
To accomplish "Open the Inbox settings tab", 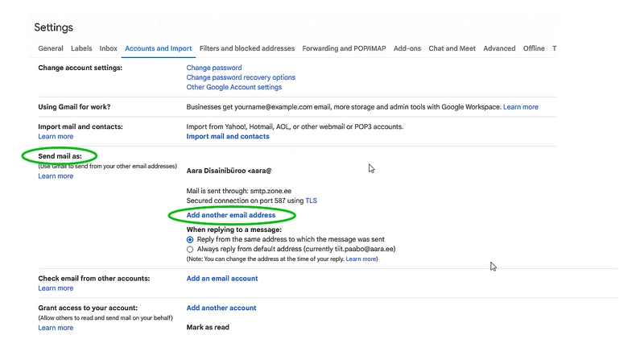I will pyautogui.click(x=108, y=48).
